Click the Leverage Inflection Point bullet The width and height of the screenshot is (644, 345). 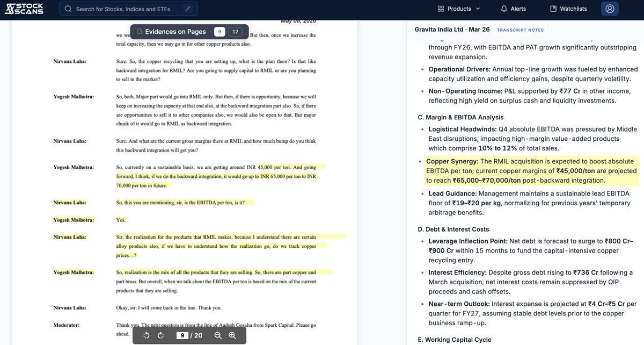pos(531,250)
